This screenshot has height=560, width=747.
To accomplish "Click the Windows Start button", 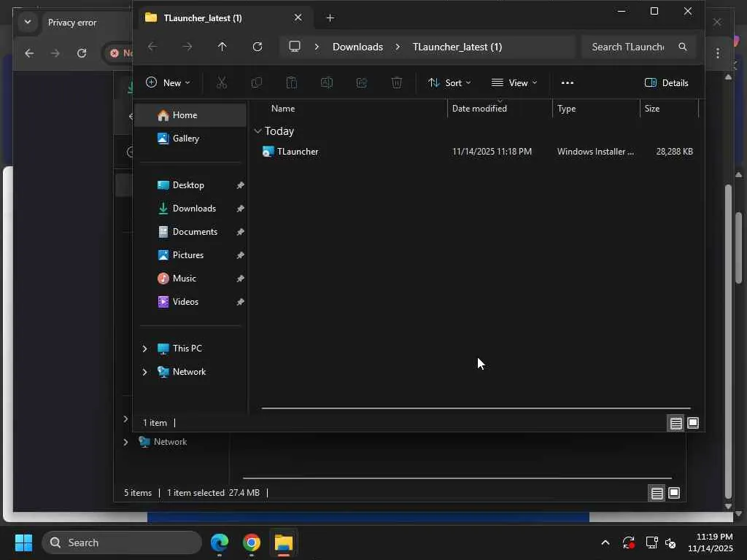I will pos(23,542).
